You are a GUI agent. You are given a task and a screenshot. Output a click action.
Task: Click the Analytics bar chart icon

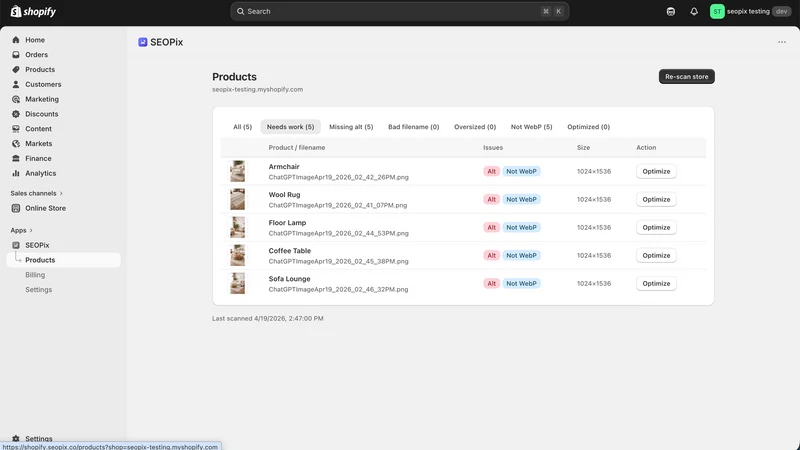pos(16,173)
